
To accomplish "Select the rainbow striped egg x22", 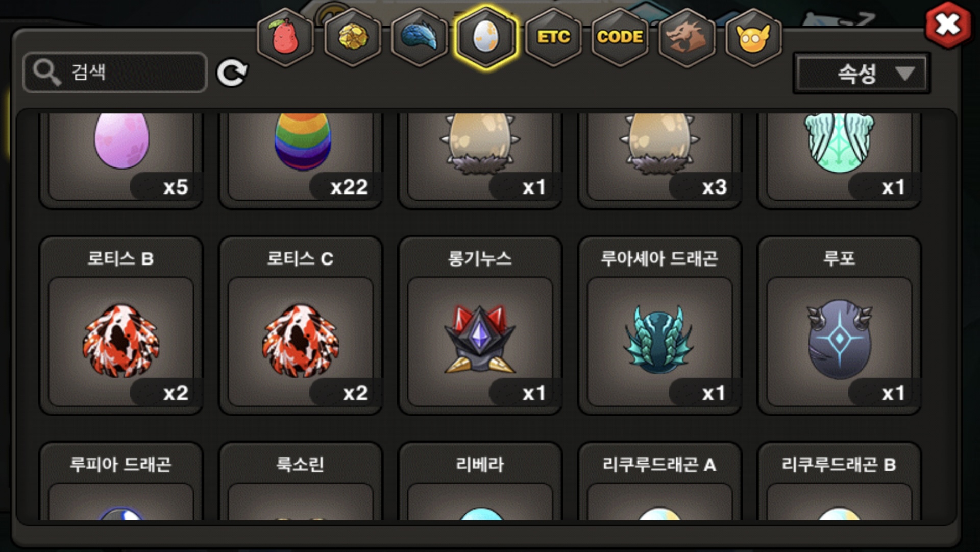I will pos(301,158).
